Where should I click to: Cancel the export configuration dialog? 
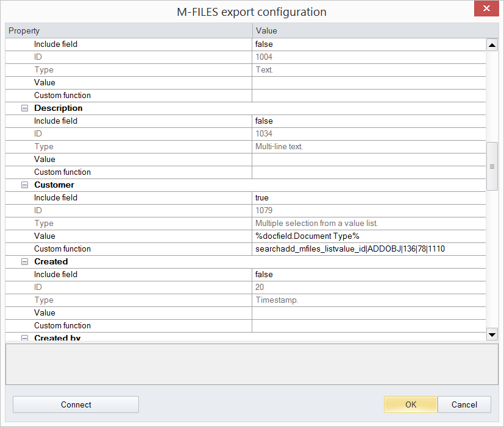[464, 404]
